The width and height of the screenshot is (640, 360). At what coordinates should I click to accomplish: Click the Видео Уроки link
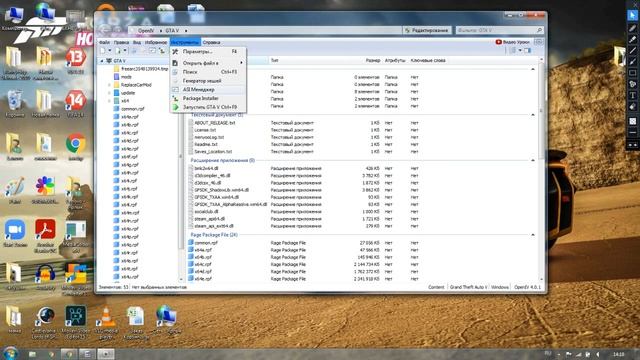pyautogui.click(x=516, y=42)
